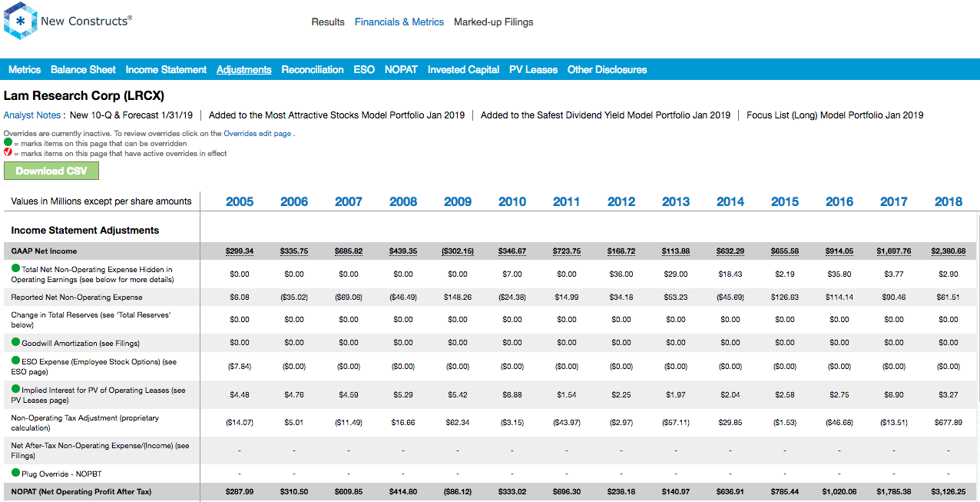Open the Income Statement section
This screenshot has height=502, width=980.
point(166,69)
